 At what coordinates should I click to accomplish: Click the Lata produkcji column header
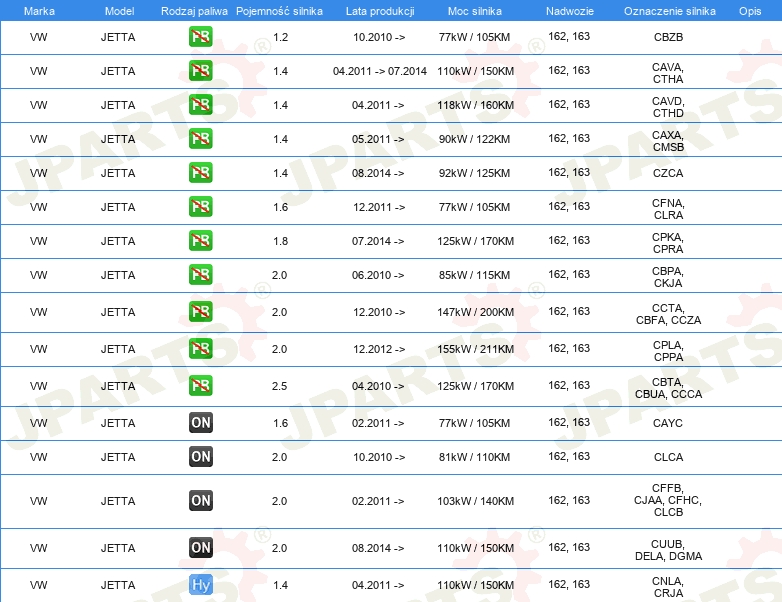pos(380,11)
